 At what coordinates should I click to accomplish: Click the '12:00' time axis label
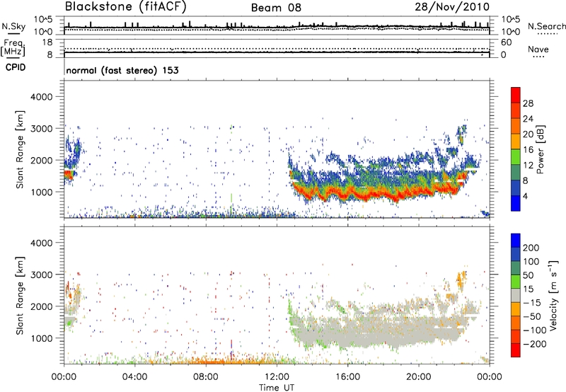point(277,377)
